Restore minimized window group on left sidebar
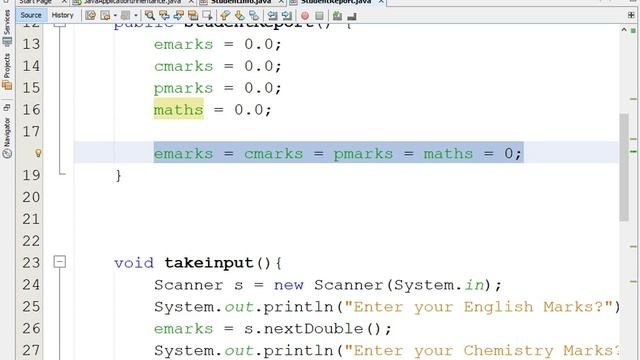This screenshot has height=360, width=640. (x=7, y=107)
